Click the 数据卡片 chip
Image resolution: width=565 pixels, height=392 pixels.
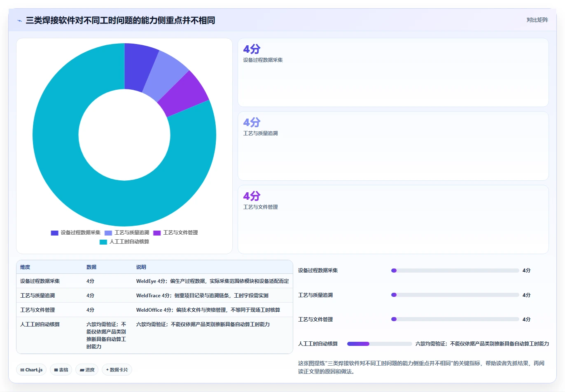[x=117, y=370]
